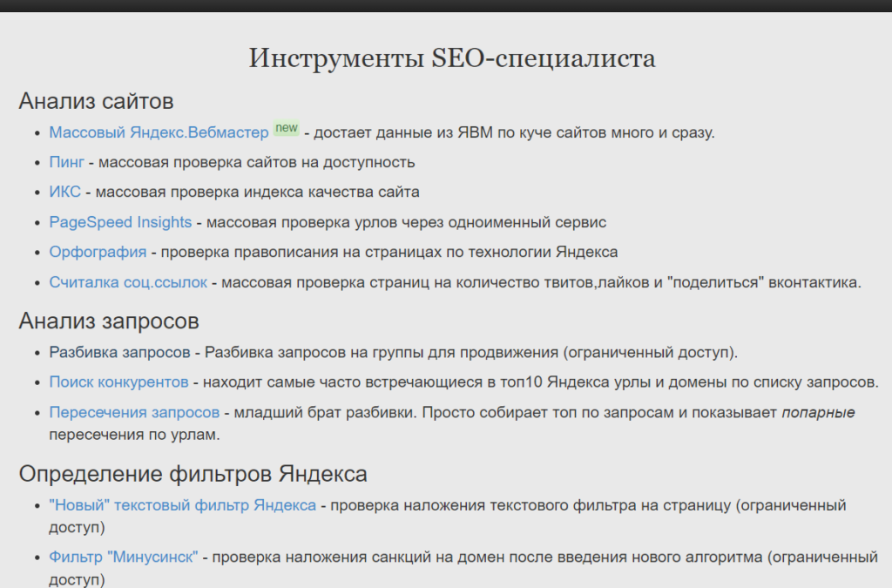The image size is (892, 588).
Task: Click the description text beside the ИКС link
Action: [257, 192]
